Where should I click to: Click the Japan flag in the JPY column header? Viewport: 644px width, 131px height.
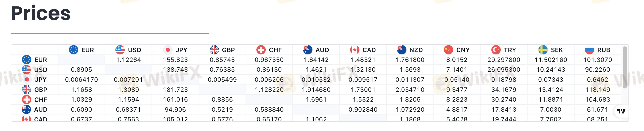[168, 50]
